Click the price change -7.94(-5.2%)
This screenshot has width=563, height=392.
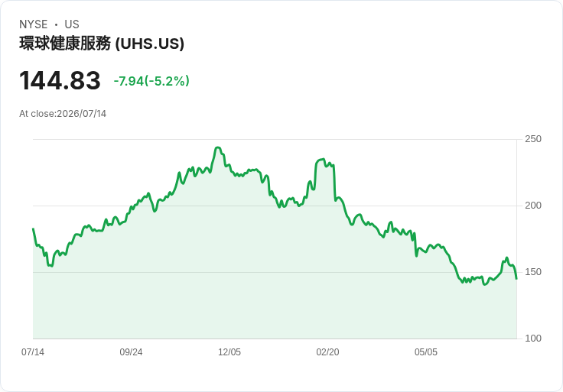[151, 81]
